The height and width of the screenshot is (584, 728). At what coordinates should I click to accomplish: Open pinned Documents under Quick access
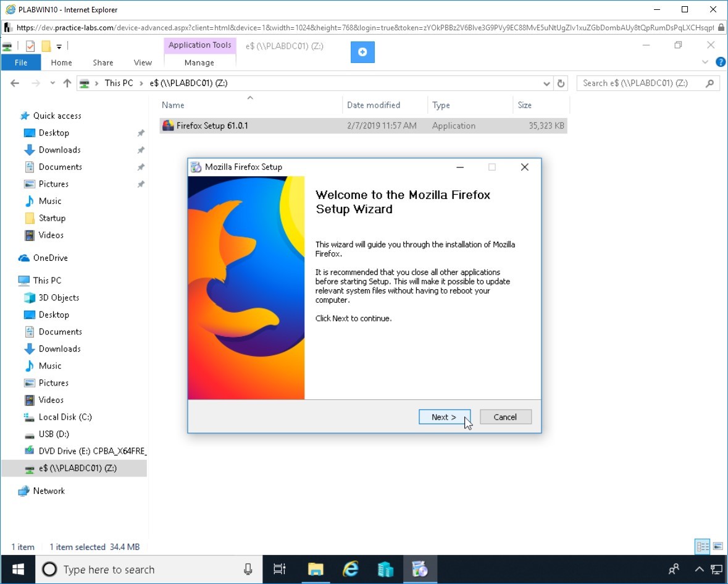point(61,167)
